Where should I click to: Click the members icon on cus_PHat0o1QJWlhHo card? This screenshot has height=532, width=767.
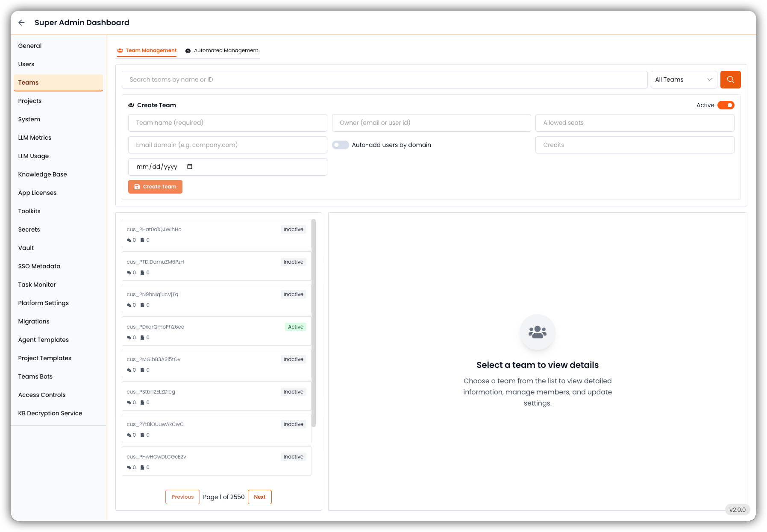point(129,240)
